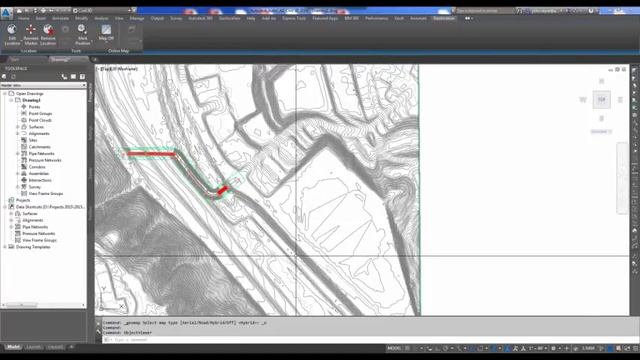The height and width of the screenshot is (360, 640).
Task: Click the Toolspace home icon
Action: coord(4,76)
